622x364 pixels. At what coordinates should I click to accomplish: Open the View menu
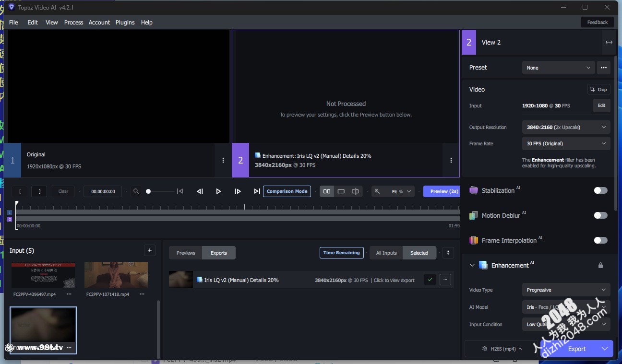click(52, 22)
